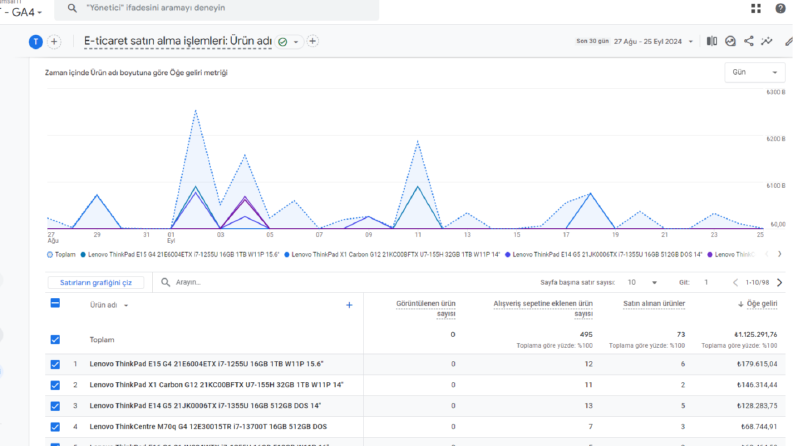793x446 pixels.
Task: Uncheck the Toplam row checkbox
Action: [55, 339]
